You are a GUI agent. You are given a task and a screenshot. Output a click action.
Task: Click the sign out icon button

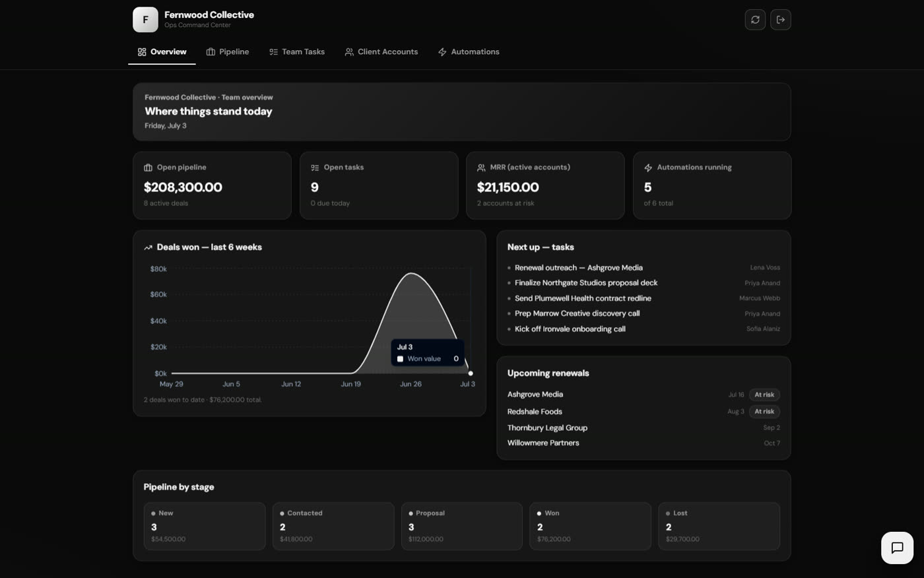click(781, 20)
